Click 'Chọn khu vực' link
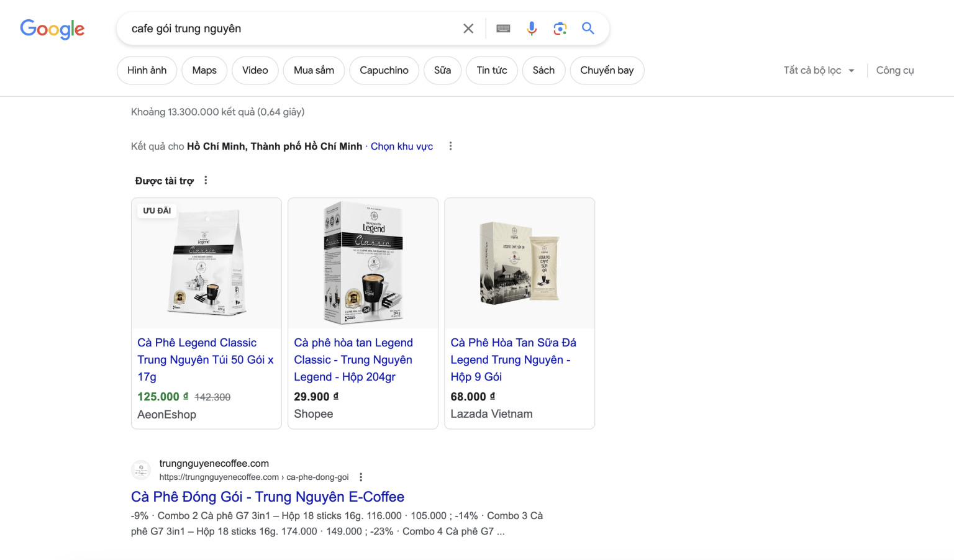 [x=401, y=147]
